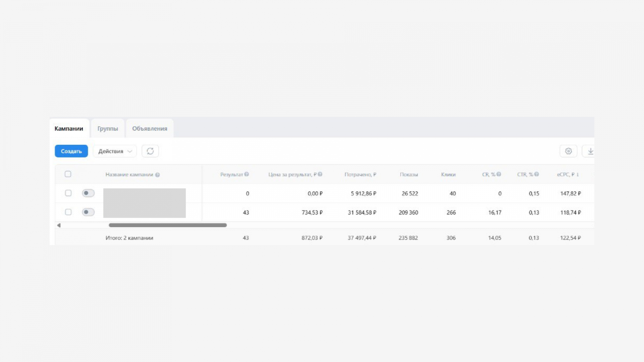
Task: Click the 306 total clicks value
Action: tap(451, 238)
